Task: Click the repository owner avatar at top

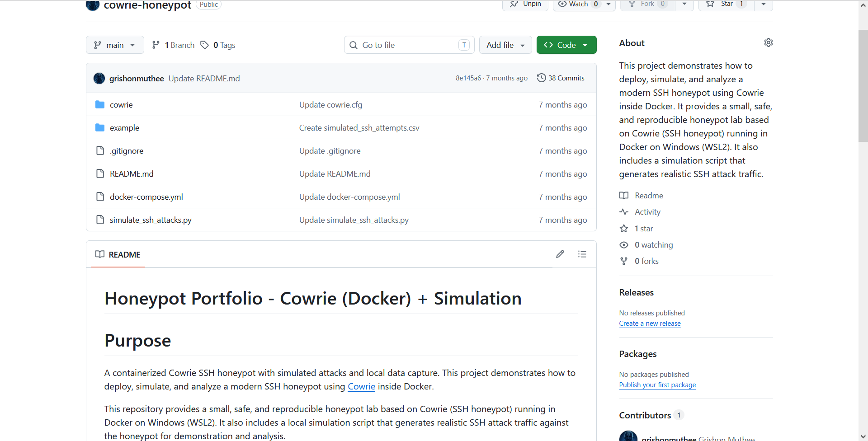Action: tap(93, 5)
